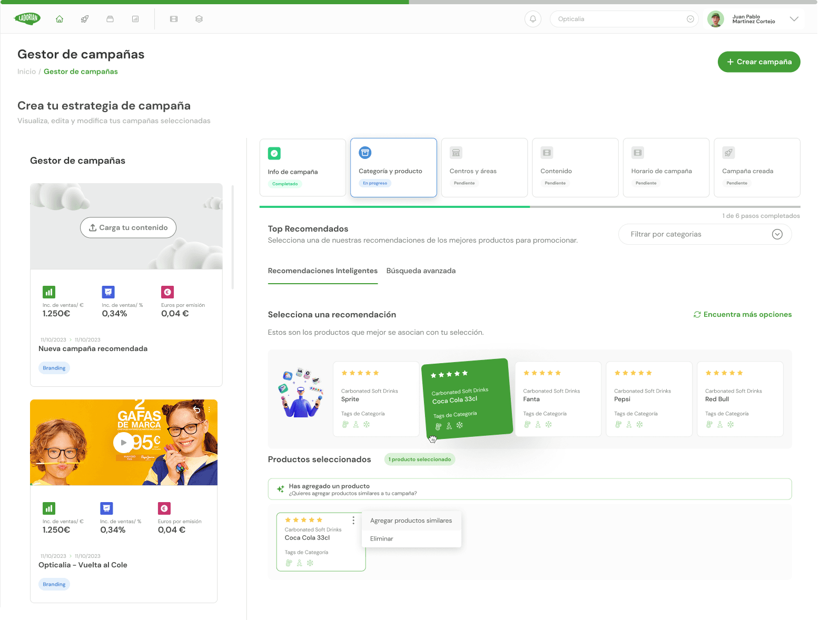This screenshot has height=620, width=840.
Task: Click Carga tu contenido upload button
Action: [x=128, y=227]
